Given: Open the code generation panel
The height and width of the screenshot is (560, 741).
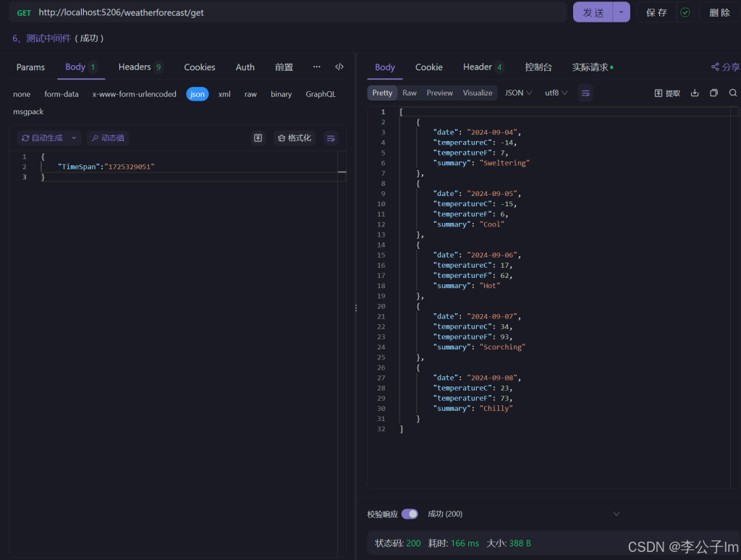Looking at the screenshot, I should point(339,67).
